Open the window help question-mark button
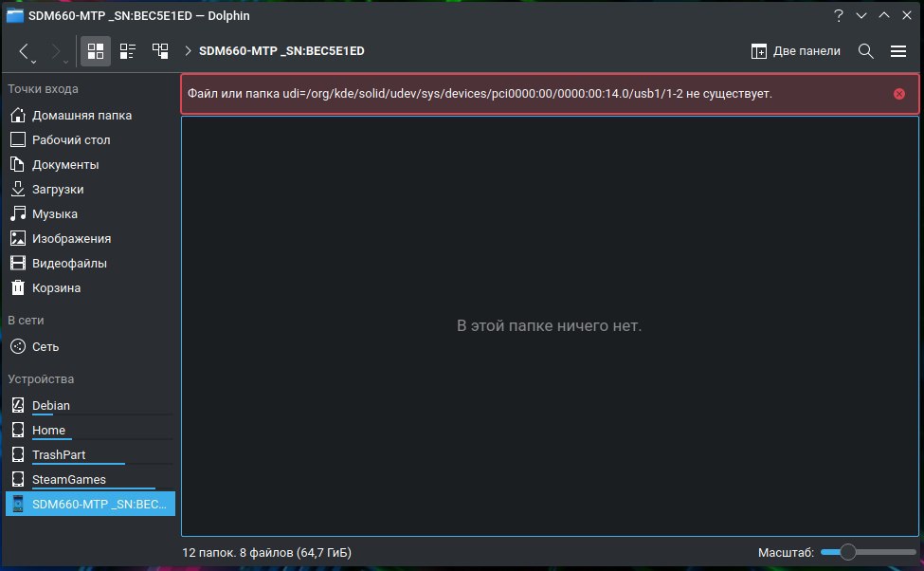 [x=838, y=16]
